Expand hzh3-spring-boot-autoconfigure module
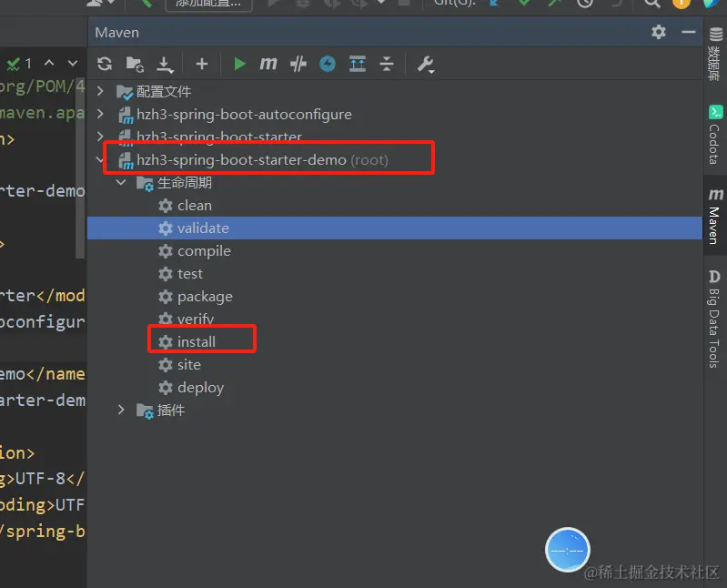The height and width of the screenshot is (588, 727). tap(100, 114)
